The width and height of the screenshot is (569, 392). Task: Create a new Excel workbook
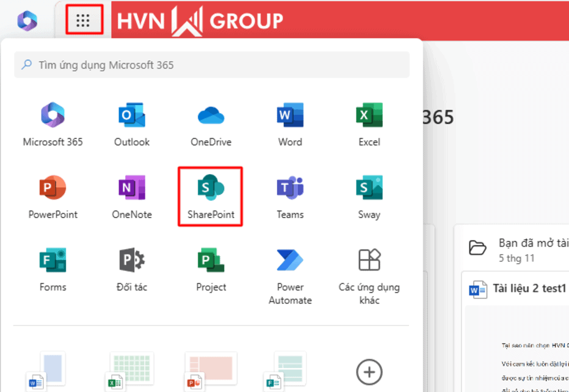129,371
